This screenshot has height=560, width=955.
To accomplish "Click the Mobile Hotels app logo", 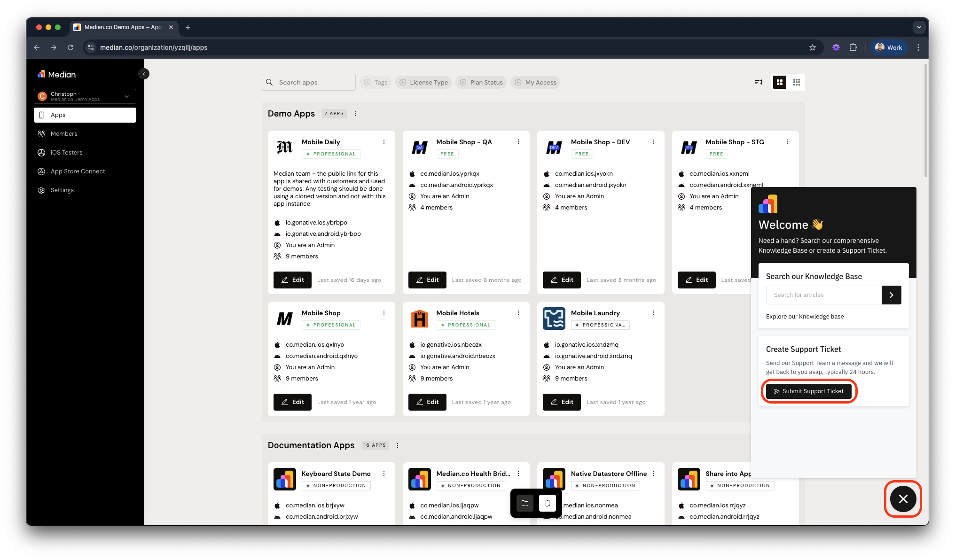I will [x=419, y=319].
